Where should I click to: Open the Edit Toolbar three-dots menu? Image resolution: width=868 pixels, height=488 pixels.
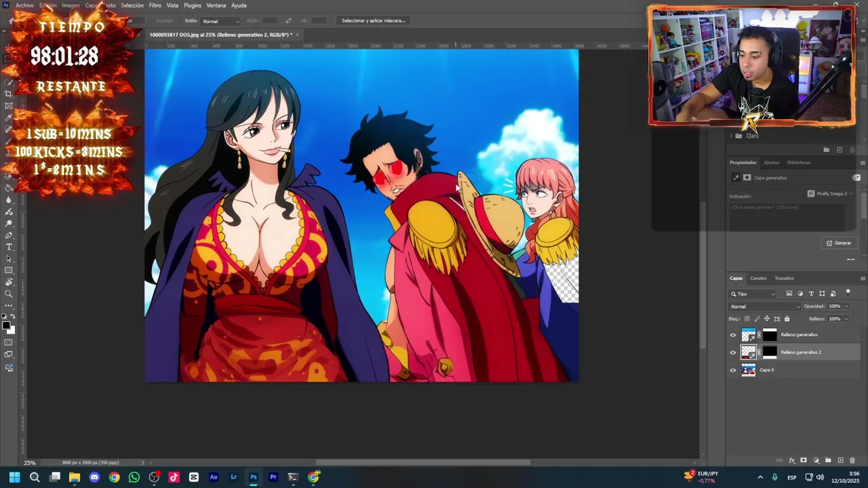tap(9, 306)
